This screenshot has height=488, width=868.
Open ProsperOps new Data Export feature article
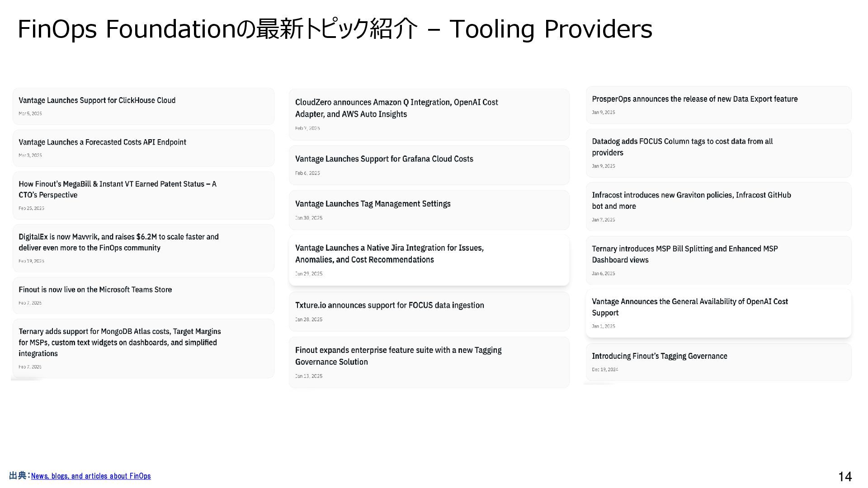(x=718, y=105)
